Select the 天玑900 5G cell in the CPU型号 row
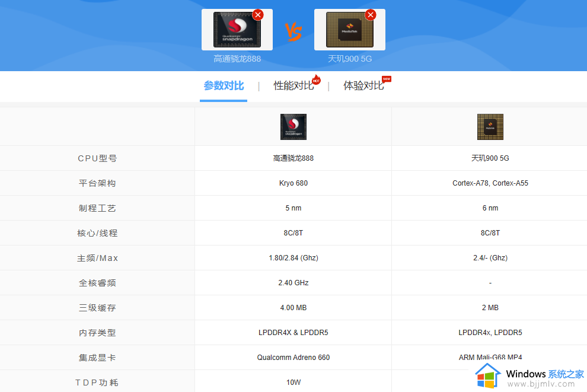 490,158
